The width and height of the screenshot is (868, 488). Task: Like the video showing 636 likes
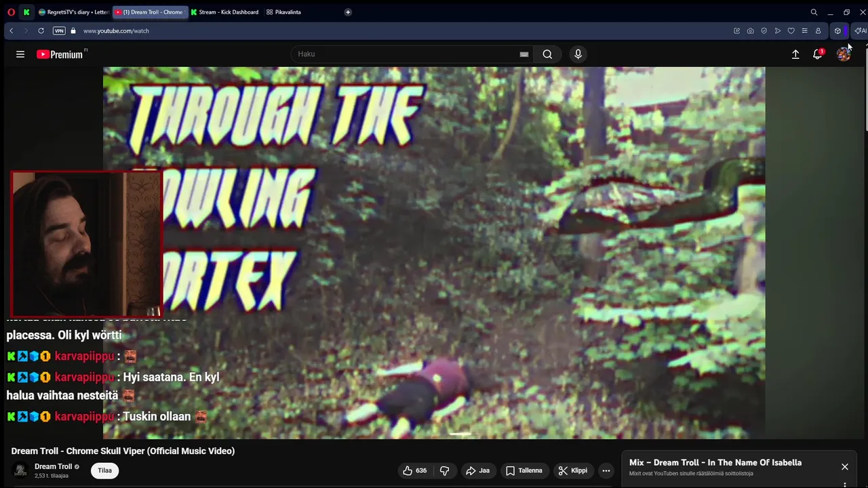click(415, 470)
